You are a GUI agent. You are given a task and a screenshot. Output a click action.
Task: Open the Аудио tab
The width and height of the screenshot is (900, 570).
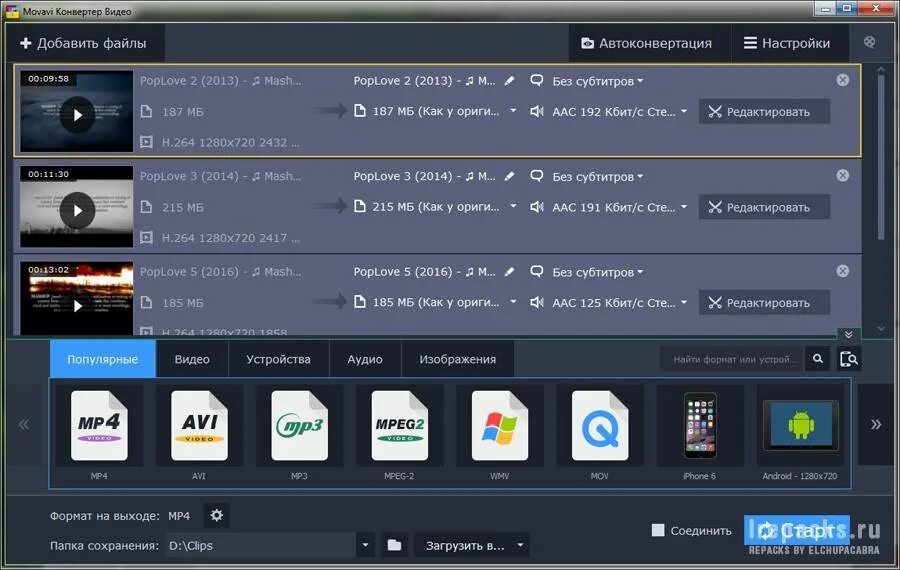365,359
